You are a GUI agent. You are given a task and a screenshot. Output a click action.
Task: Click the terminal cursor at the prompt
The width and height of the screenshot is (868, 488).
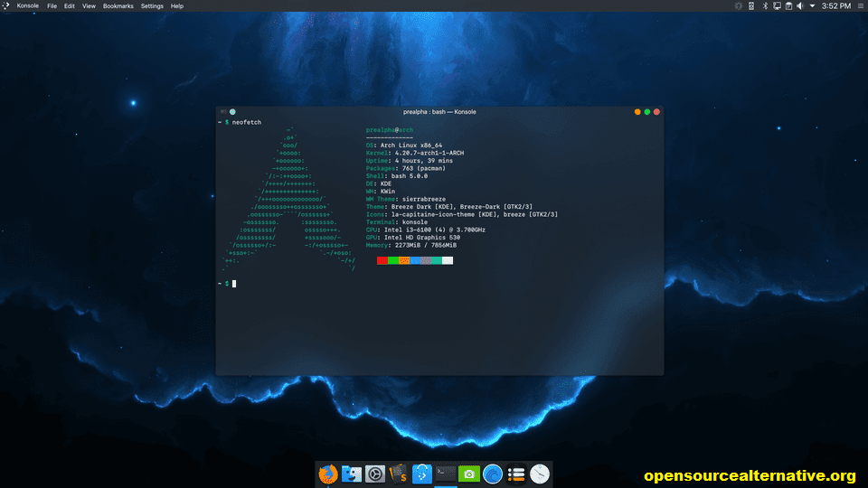[x=234, y=284]
